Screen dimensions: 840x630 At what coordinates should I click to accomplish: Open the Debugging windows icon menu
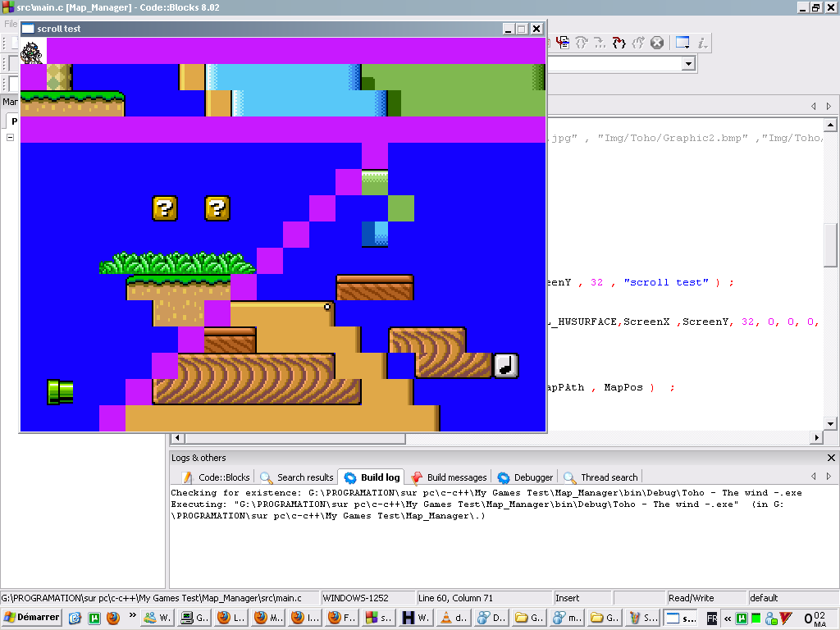point(682,43)
